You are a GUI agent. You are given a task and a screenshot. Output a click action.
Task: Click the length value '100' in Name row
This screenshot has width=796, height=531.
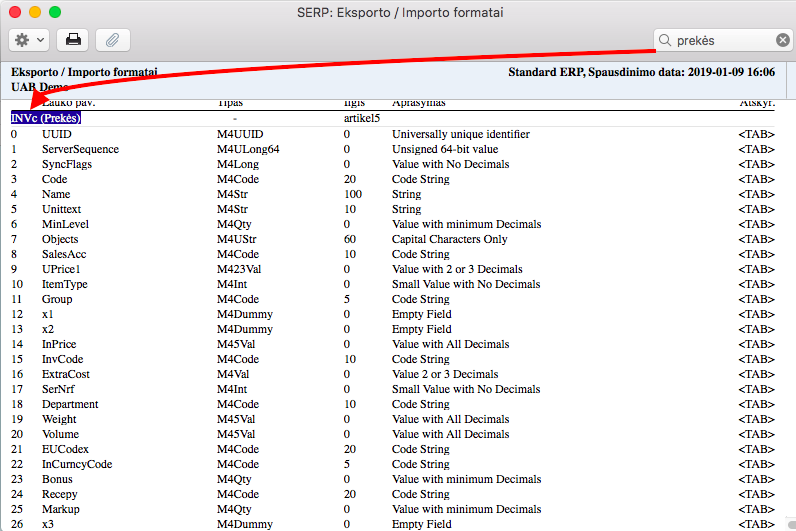353,194
